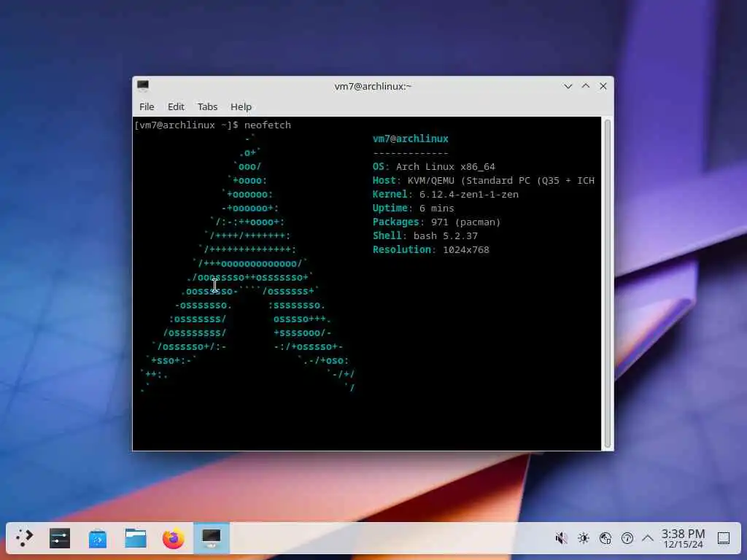Click the Host: KVM/QEMU line
Image resolution: width=747 pixels, height=560 pixels.
pos(484,181)
